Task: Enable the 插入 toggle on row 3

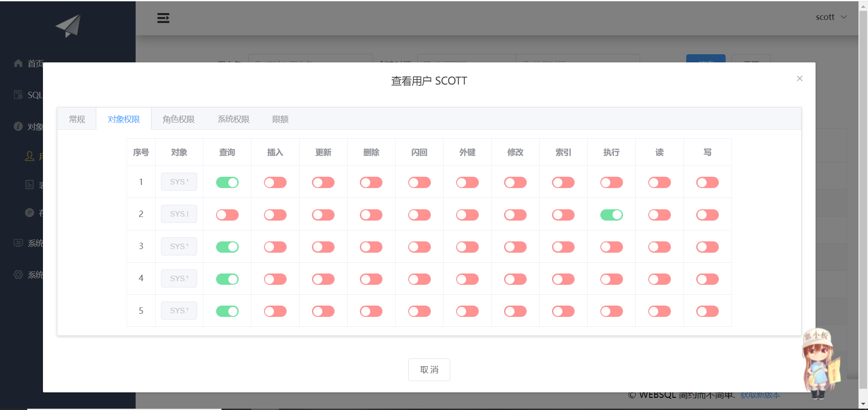Action: pos(275,247)
